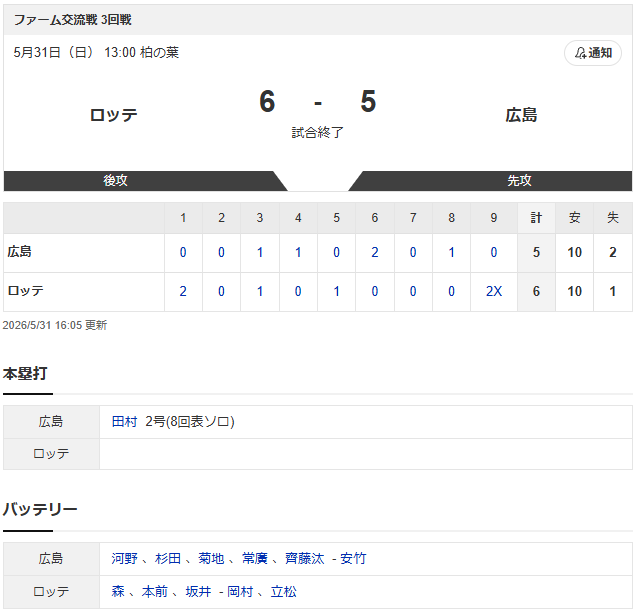Click the 通知 notification button
The image size is (636, 613).
pos(593,53)
